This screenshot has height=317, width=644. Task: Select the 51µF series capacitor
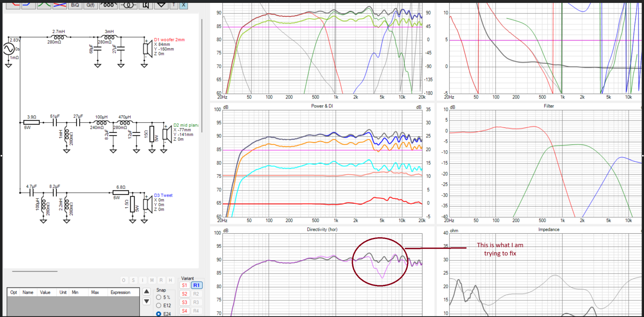(55, 122)
